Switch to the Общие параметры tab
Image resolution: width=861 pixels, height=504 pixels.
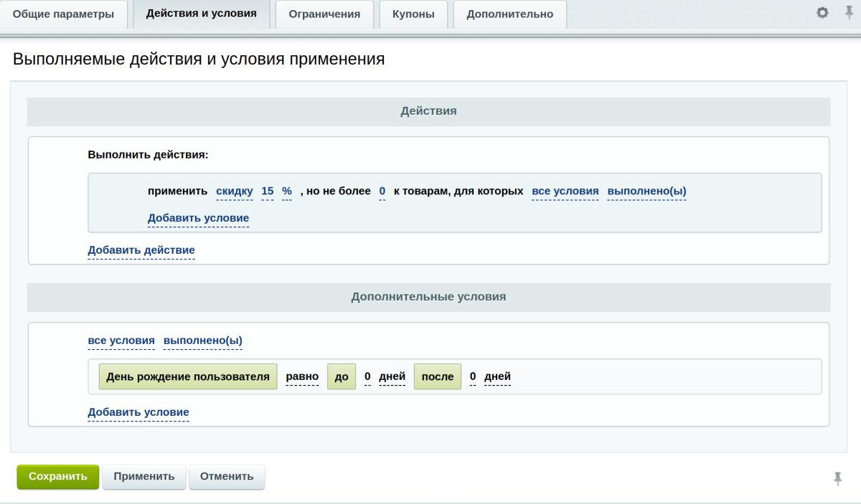[x=65, y=13]
